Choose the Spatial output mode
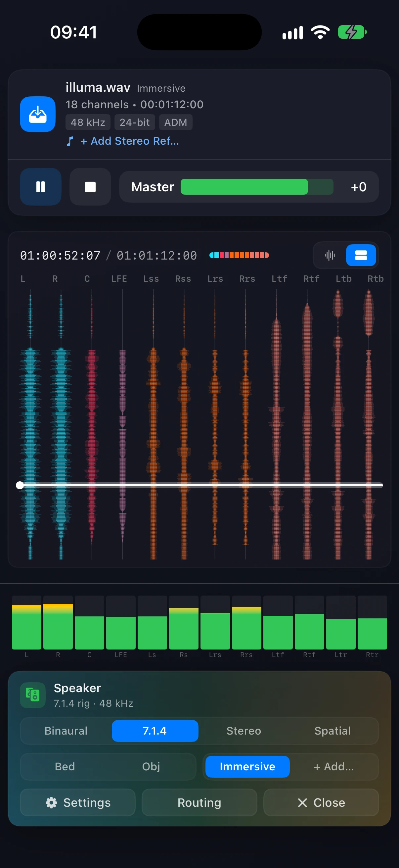Viewport: 399px width, 868px height. point(333,731)
